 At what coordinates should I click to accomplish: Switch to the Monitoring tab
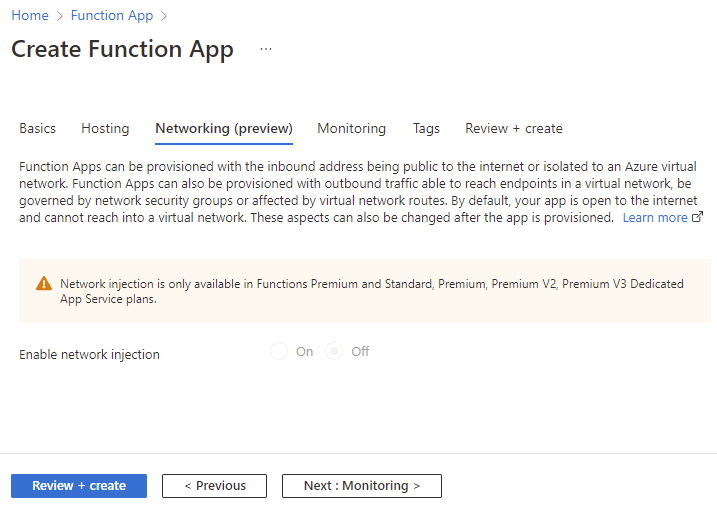pyautogui.click(x=352, y=128)
